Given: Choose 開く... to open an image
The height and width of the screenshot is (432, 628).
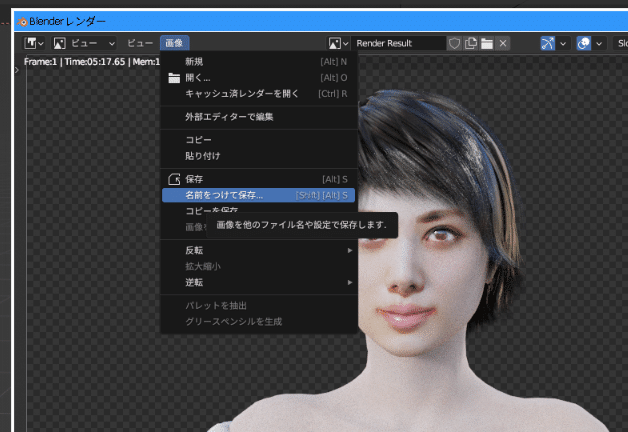Looking at the screenshot, I should 258,78.
